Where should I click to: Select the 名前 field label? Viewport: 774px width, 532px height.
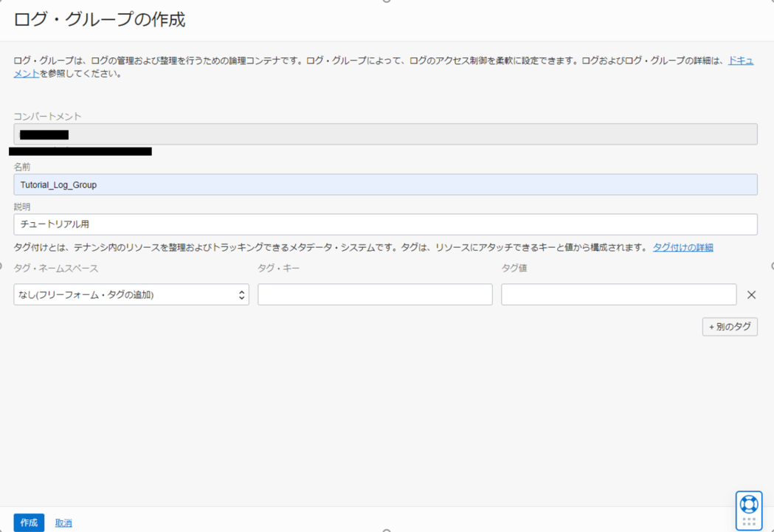pos(21,167)
